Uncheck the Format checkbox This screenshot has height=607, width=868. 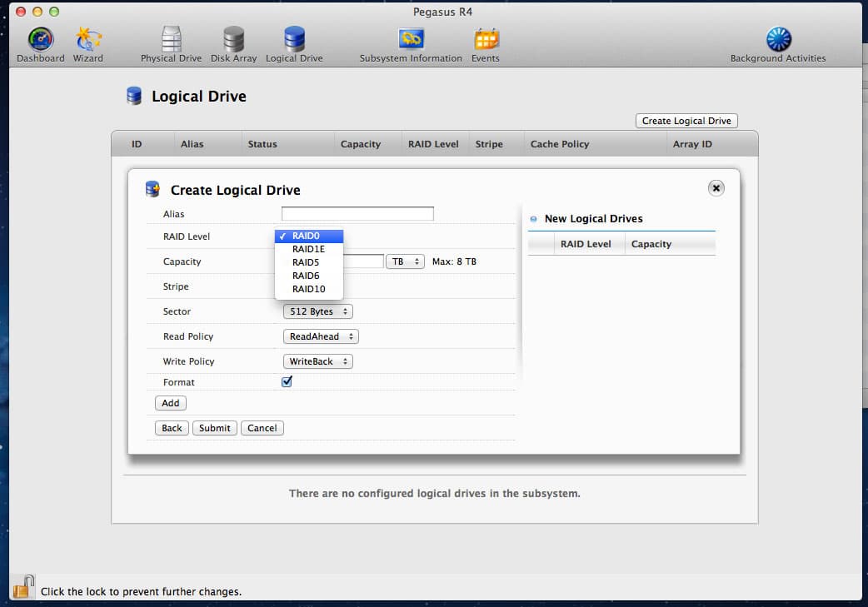287,382
